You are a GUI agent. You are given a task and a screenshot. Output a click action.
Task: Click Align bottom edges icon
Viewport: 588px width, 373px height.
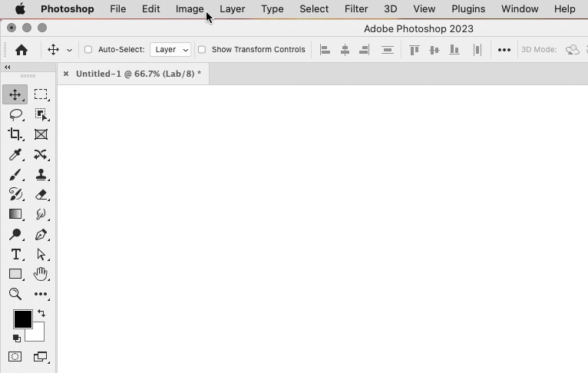(454, 49)
